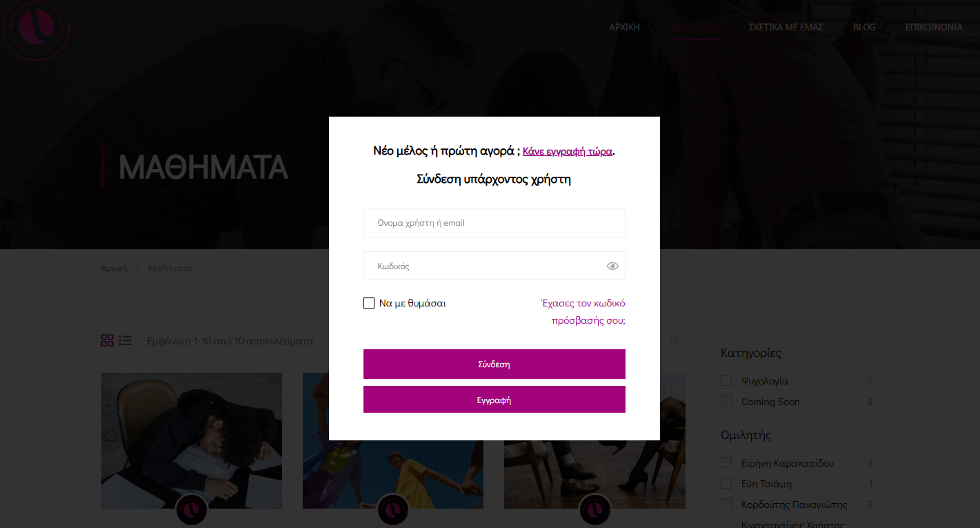The width and height of the screenshot is (980, 528).
Task: Click instructor avatar on second course card
Action: 393,510
